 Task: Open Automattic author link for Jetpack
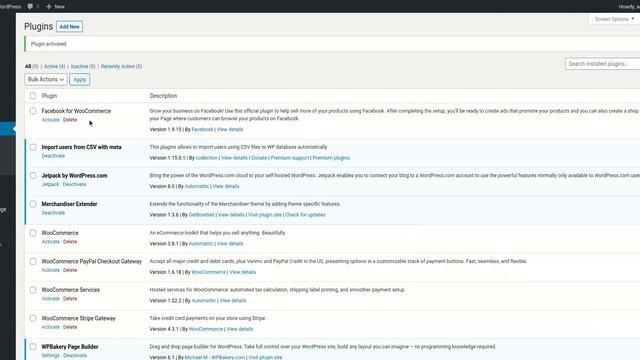tap(197, 187)
